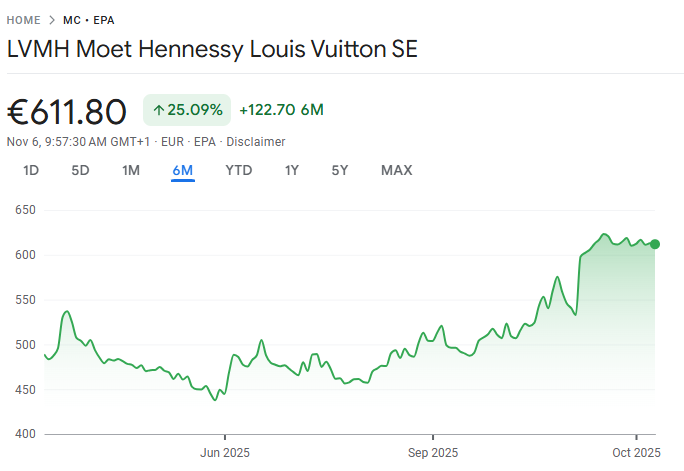Viewport: 684px width, 471px height.
Task: Click the Sep 2025 axis label
Action: (x=433, y=453)
